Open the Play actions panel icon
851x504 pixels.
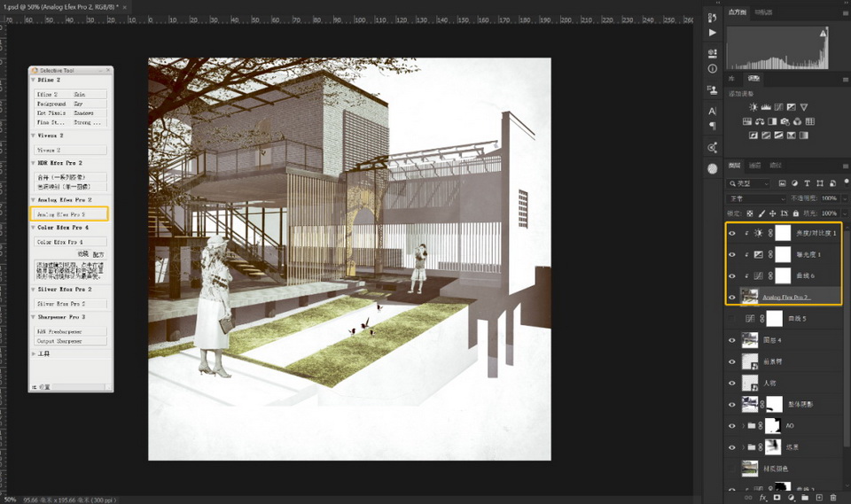pyautogui.click(x=713, y=32)
